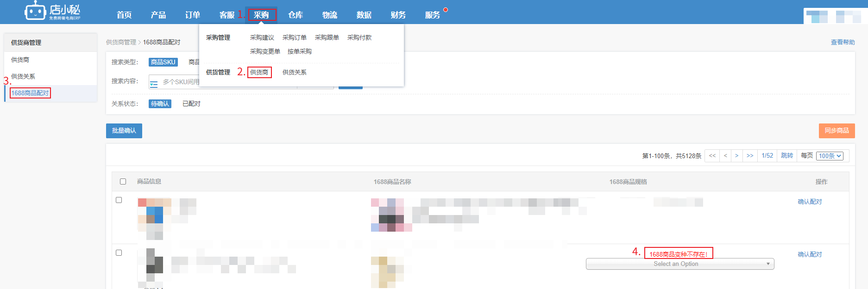Choose 采购订单 in the dropdown menu

(295, 37)
